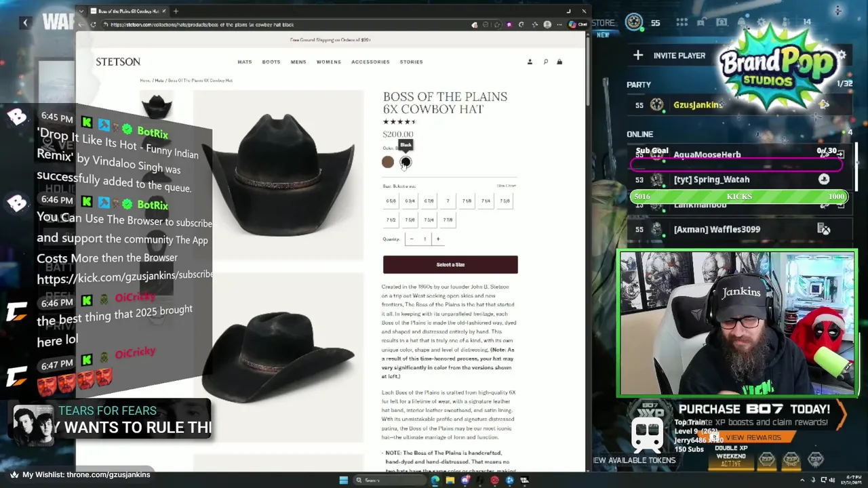Open the taskbar clock and date

pyautogui.click(x=852, y=480)
